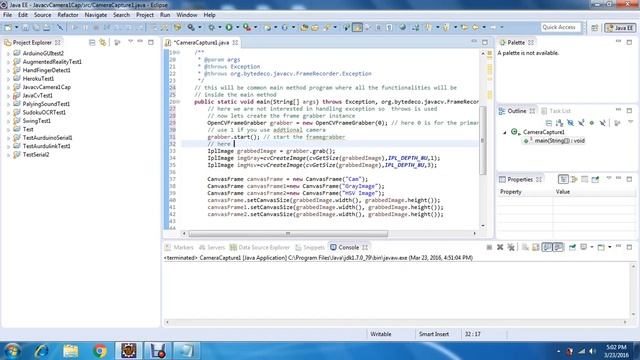Open Outline view menu triangle
Viewport: 640px width, 360px height.
tap(630, 122)
